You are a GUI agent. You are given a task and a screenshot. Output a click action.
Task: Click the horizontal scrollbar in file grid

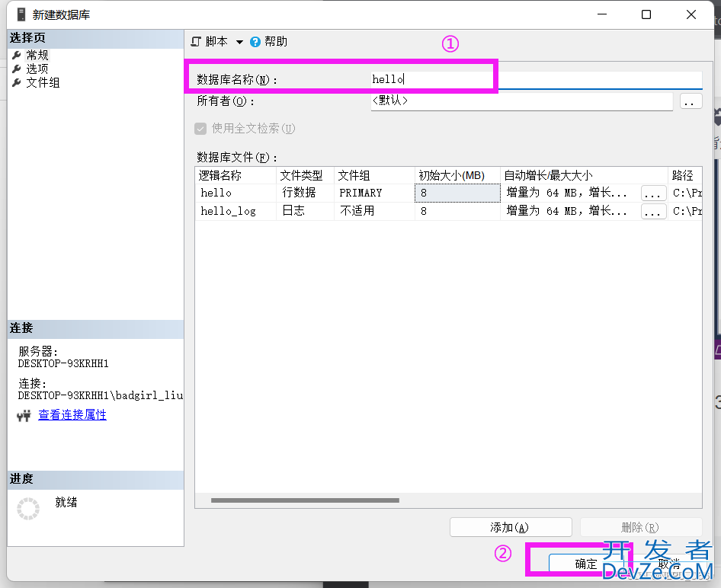305,500
